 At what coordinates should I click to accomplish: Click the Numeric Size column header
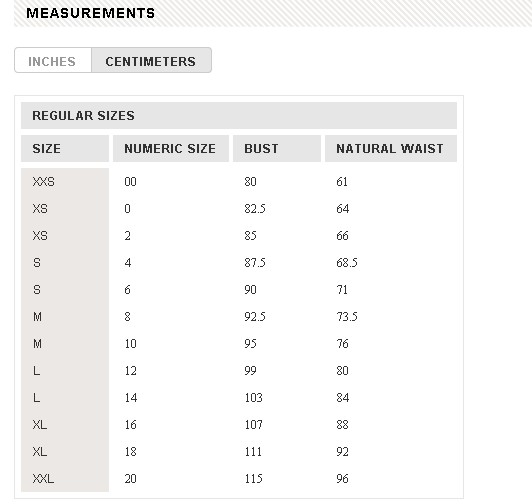click(171, 149)
